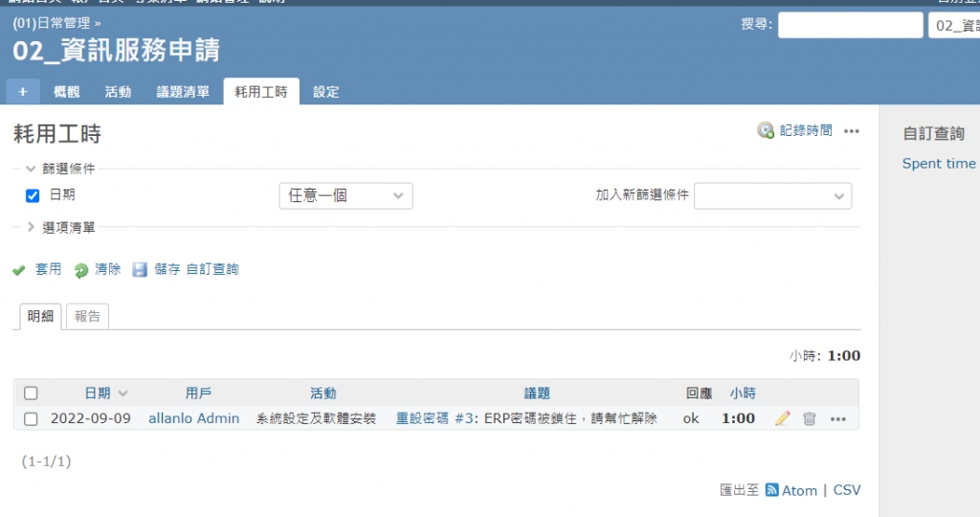Click the floppy disk 儲存 save query icon
Image resolution: width=980 pixels, height=517 pixels.
[x=141, y=270]
